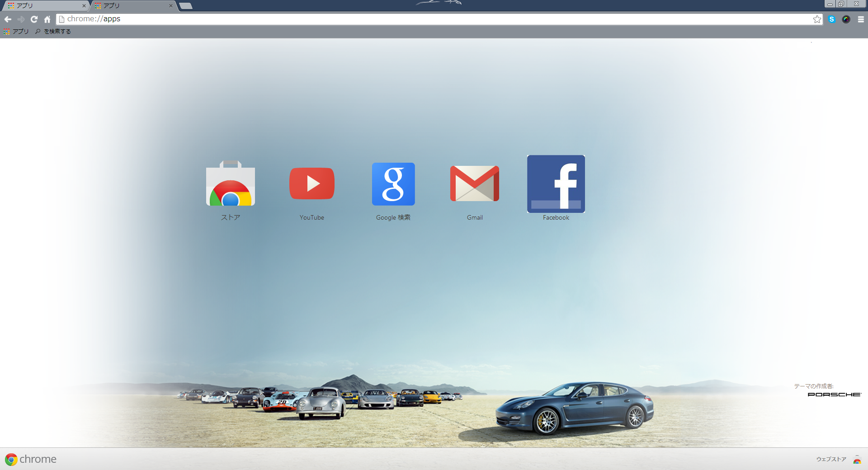Screen dimensions: 868x470
Task: Minimize the Chrome window
Action: [x=830, y=4]
